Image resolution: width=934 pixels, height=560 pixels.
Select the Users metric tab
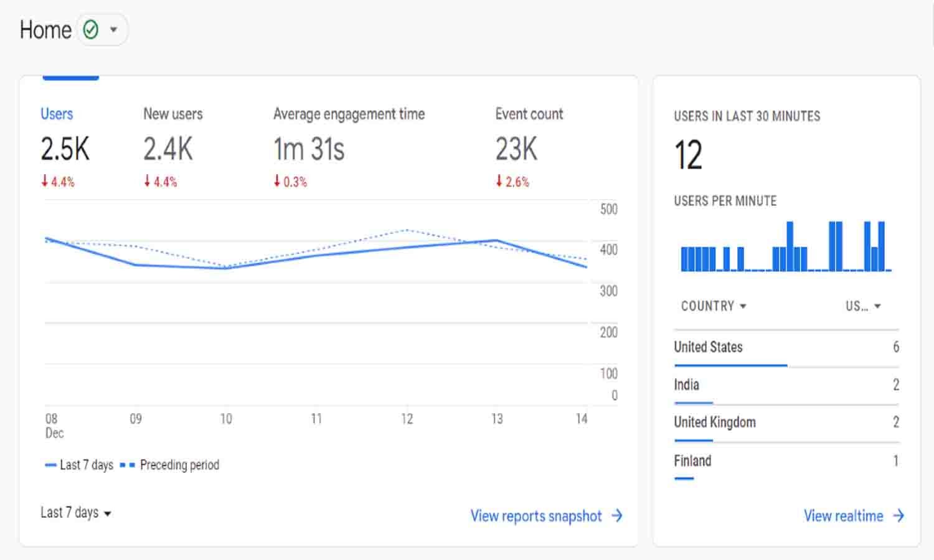57,114
